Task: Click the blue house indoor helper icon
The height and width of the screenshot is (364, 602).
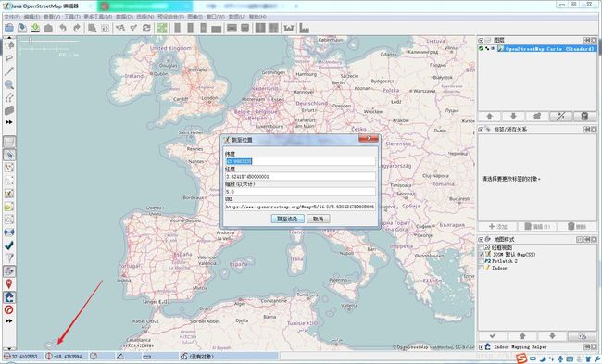Action: click(x=9, y=296)
